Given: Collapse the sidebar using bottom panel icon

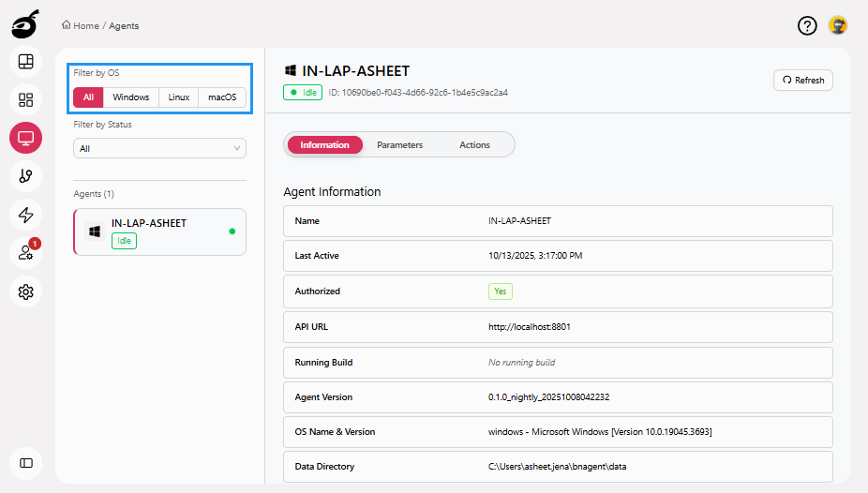Looking at the screenshot, I should point(26,463).
